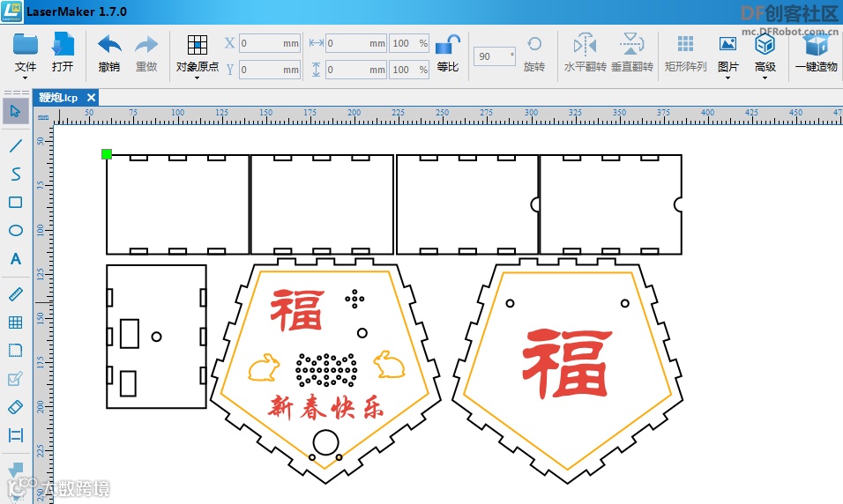This screenshot has height=504, width=843.
Task: Click the width percent field
Action: (x=410, y=43)
